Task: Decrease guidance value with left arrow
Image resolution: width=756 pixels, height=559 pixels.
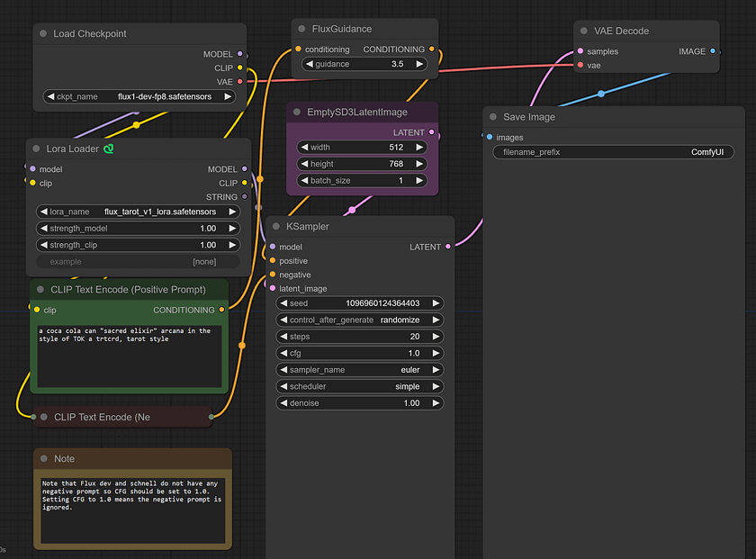Action: coord(310,64)
